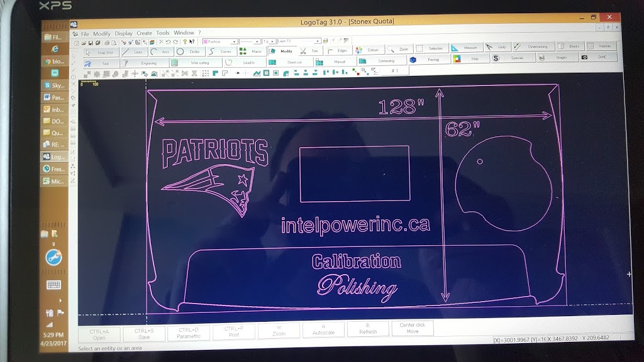The height and width of the screenshot is (362, 644).
Task: Open the Arcs drawing tool
Action: [x=160, y=52]
